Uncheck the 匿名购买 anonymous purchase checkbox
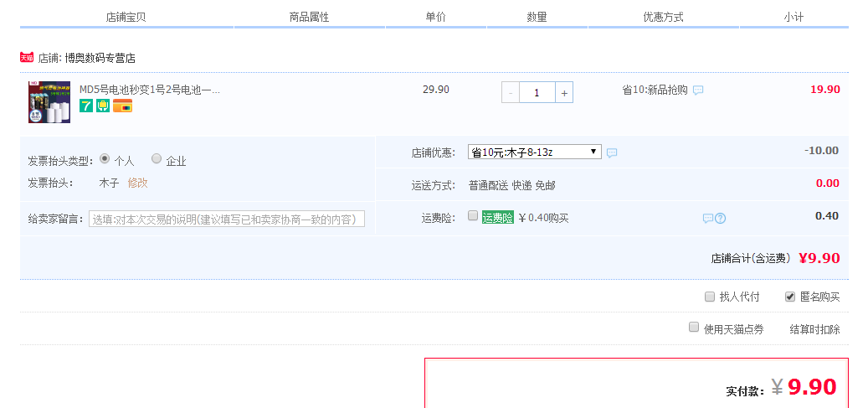 coord(789,297)
